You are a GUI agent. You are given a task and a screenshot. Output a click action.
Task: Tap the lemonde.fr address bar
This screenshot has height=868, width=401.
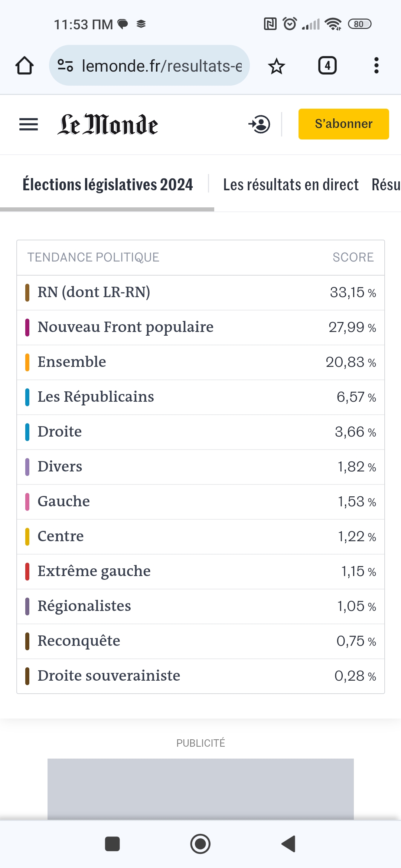click(162, 66)
